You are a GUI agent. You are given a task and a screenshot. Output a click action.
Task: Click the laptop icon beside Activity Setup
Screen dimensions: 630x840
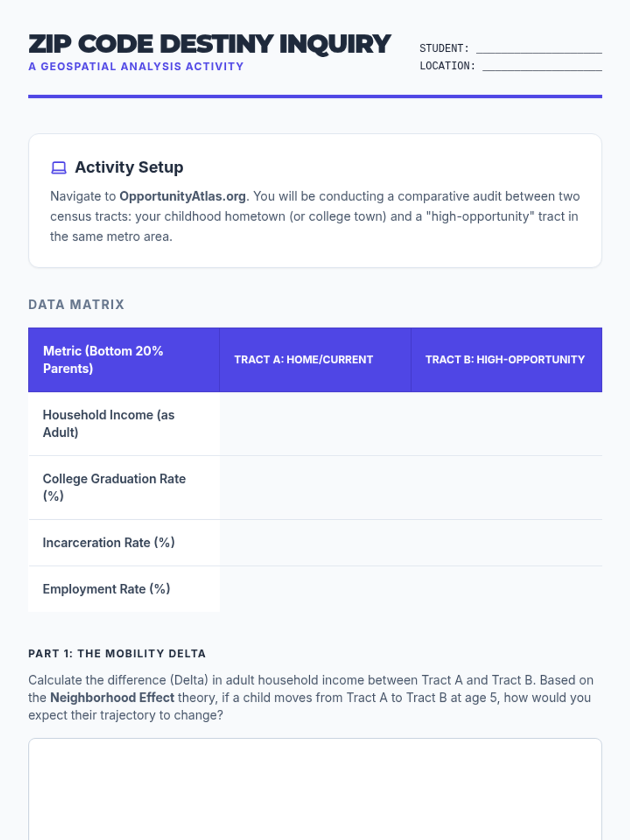pyautogui.click(x=59, y=167)
